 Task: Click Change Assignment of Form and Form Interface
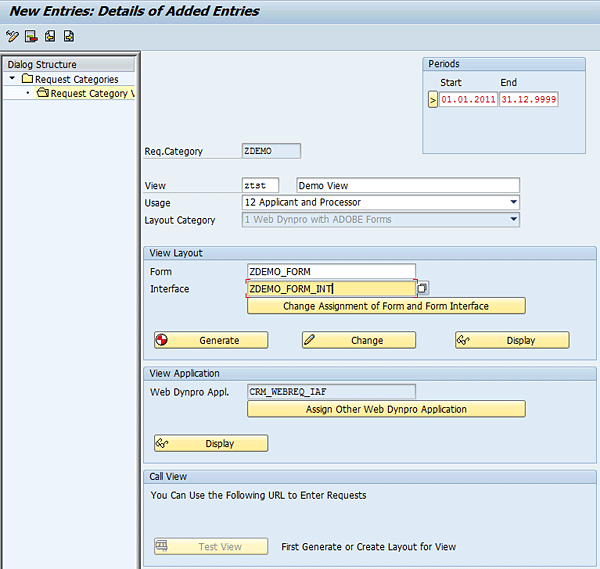point(386,306)
